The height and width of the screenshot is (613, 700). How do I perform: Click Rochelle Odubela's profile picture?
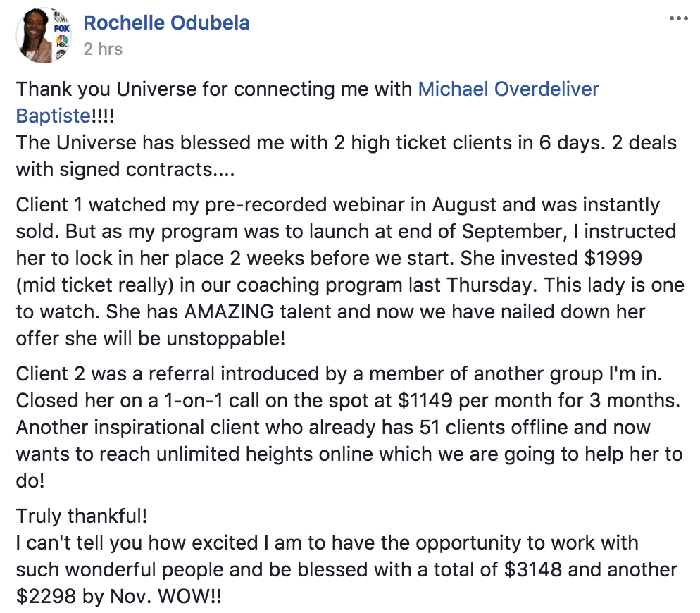click(43, 35)
